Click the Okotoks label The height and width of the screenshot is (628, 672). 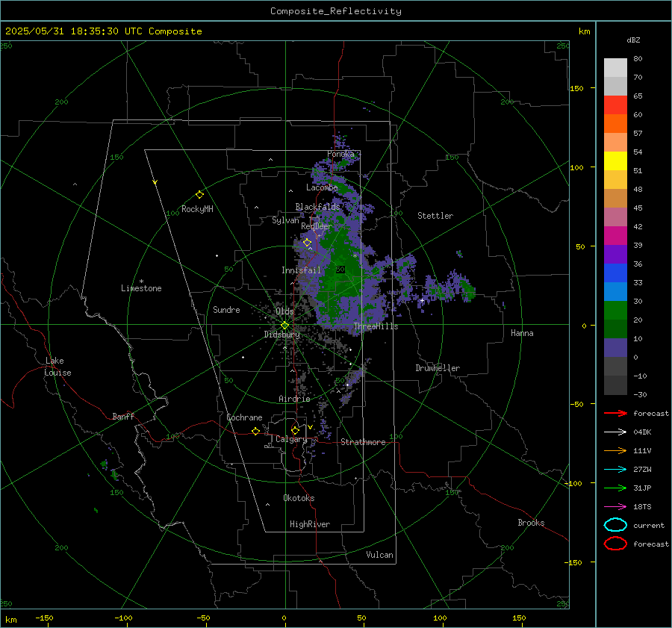pos(299,497)
